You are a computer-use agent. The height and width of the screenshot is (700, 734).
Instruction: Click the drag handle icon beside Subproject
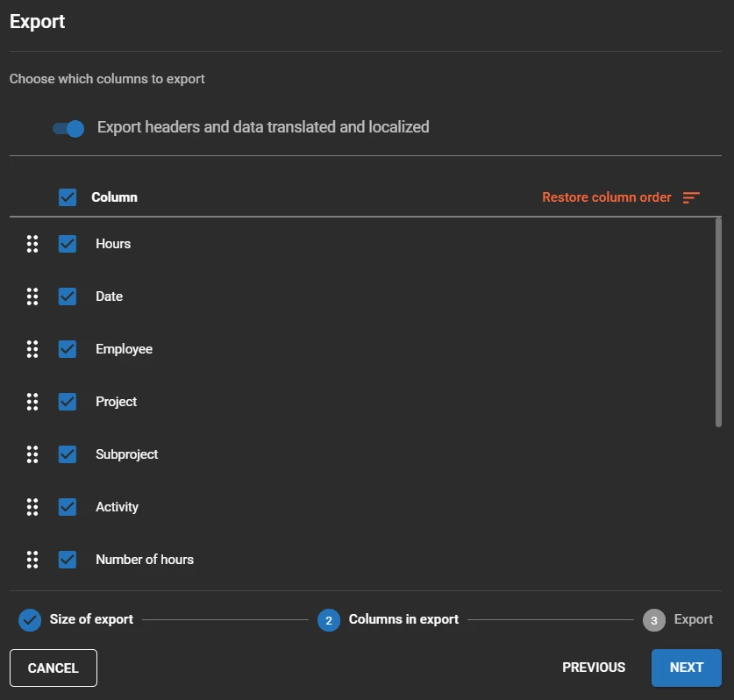point(32,454)
